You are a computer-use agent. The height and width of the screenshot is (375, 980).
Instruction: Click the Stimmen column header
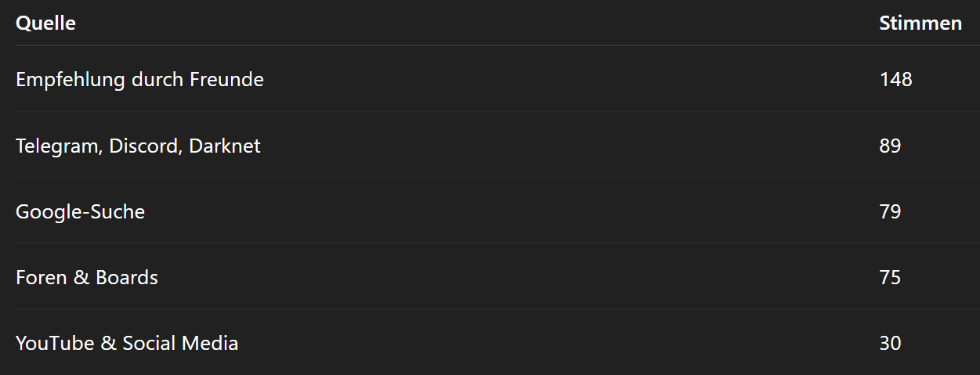click(920, 23)
